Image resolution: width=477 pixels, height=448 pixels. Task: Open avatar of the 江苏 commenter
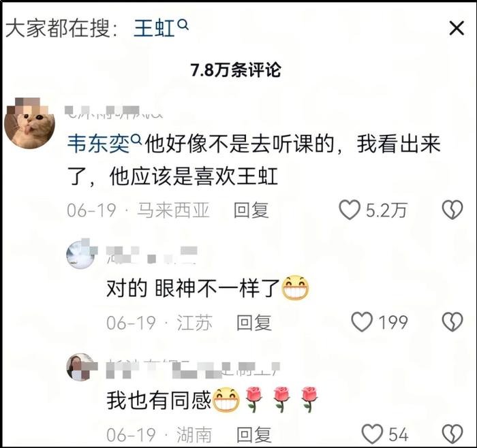pos(82,254)
